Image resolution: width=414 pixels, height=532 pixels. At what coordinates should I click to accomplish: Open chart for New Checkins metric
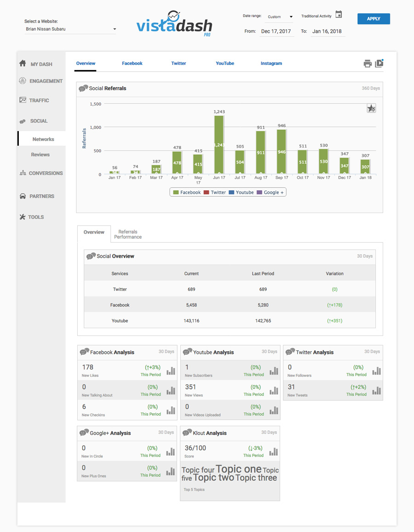pos(171,410)
